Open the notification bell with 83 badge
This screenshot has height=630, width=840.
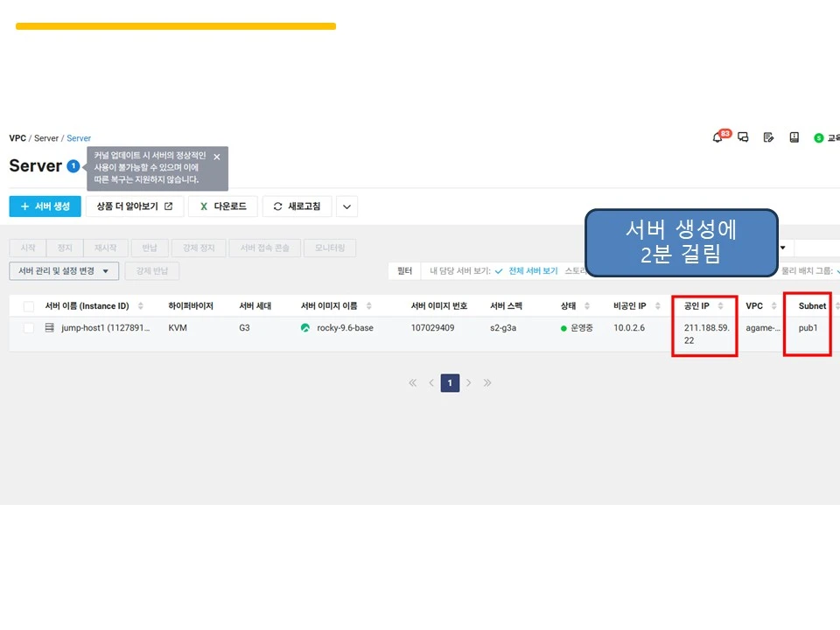click(719, 136)
